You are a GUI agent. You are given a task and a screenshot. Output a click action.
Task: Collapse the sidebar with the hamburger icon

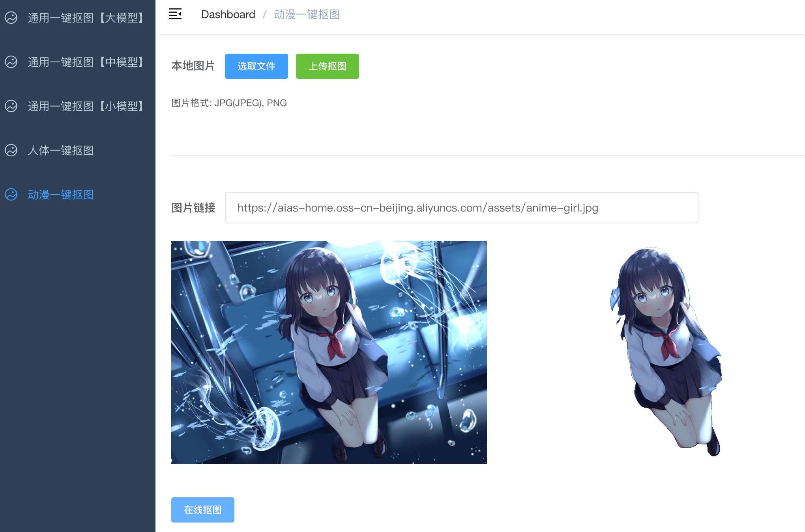pyautogui.click(x=175, y=14)
